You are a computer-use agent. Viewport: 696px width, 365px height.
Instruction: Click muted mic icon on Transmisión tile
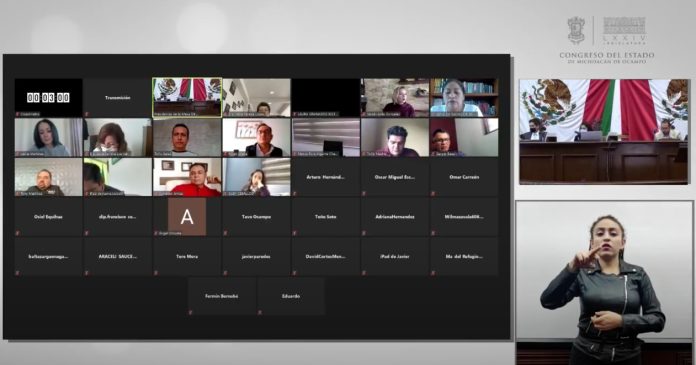(x=87, y=114)
